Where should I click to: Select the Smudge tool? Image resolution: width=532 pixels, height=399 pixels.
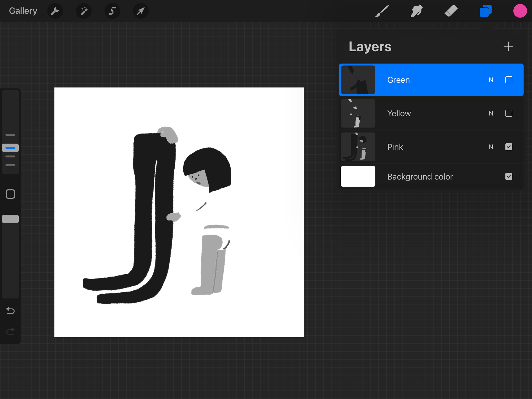tap(417, 11)
